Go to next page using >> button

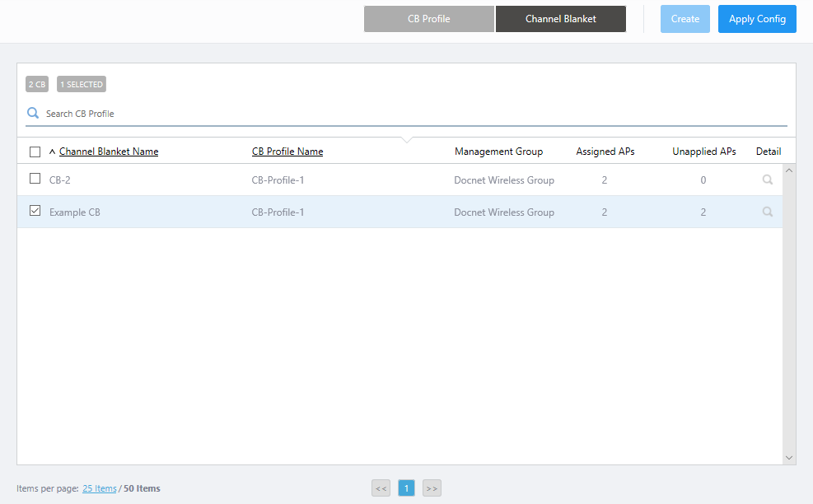tap(432, 488)
